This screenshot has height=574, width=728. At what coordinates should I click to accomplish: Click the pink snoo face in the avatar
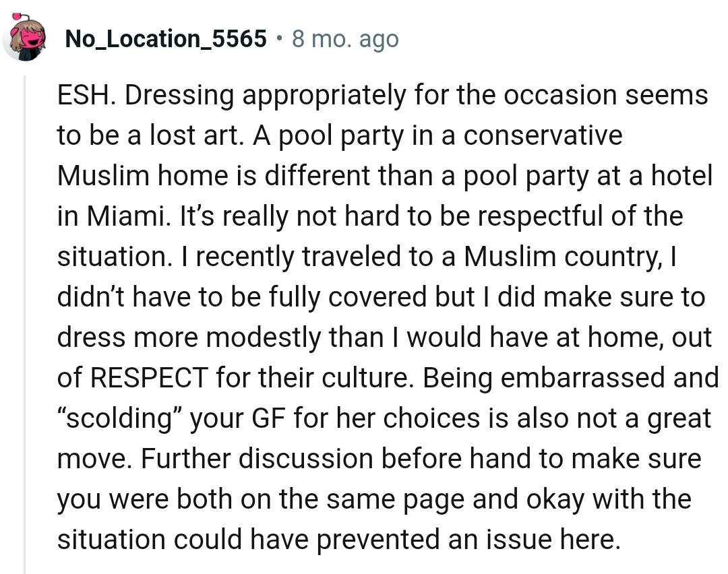click(29, 38)
